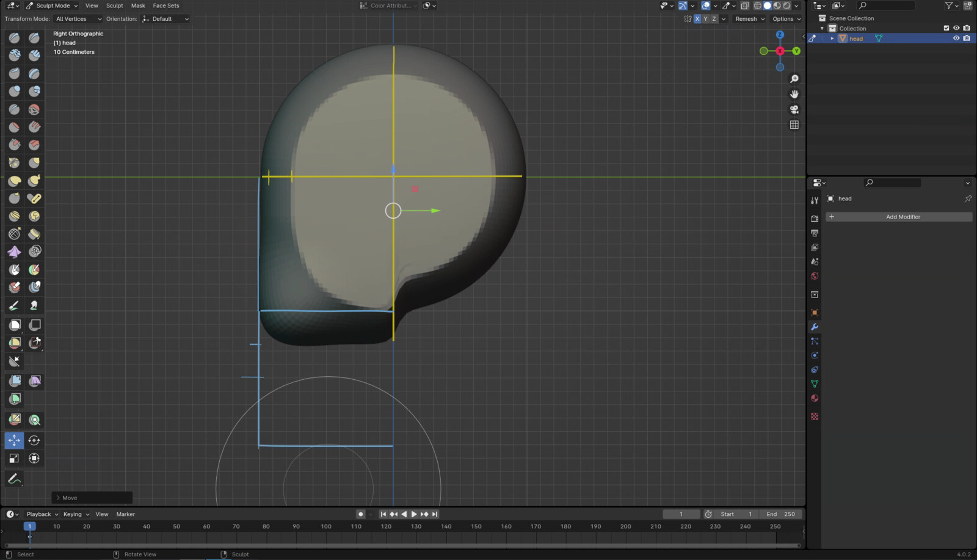Select the Thumb brush
977x560 pixels.
(14, 198)
